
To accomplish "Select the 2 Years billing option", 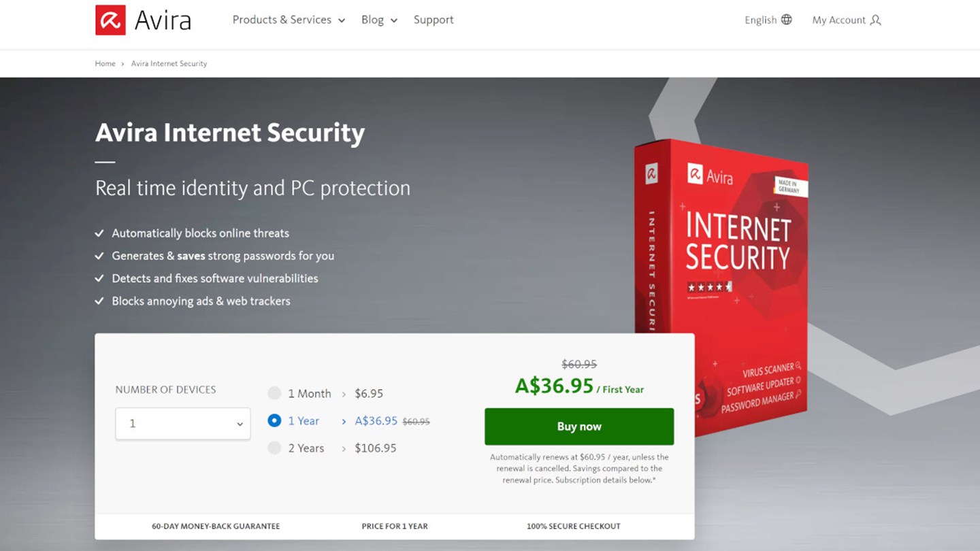I will (275, 448).
